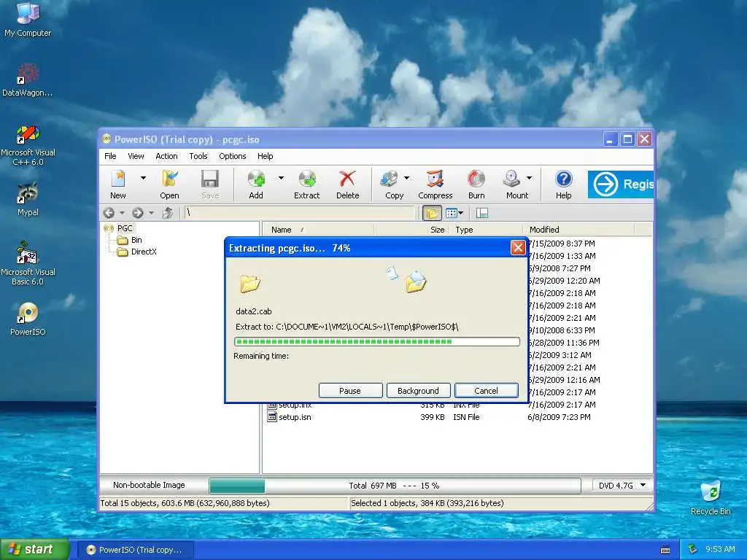This screenshot has height=560, width=747.
Task: Click the path address field
Action: click(299, 213)
